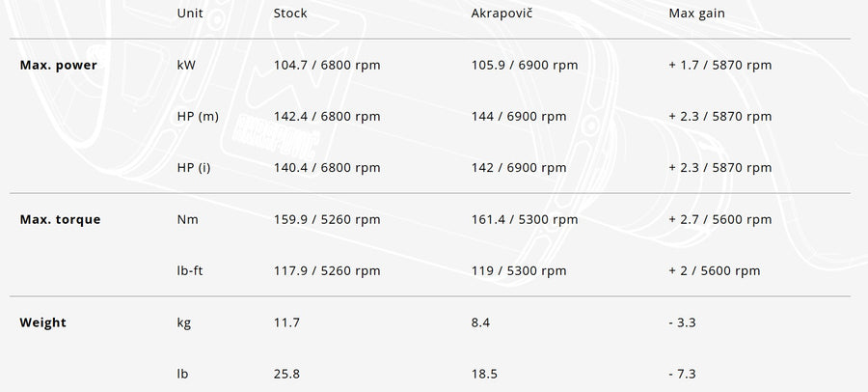Screen dimensions: 868x392
Task: Click the - 7.3 weight difference
Action: tap(682, 374)
